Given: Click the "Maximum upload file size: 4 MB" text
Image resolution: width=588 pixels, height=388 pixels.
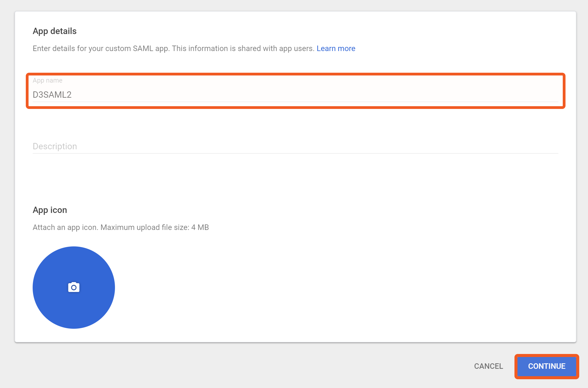Looking at the screenshot, I should point(154,227).
